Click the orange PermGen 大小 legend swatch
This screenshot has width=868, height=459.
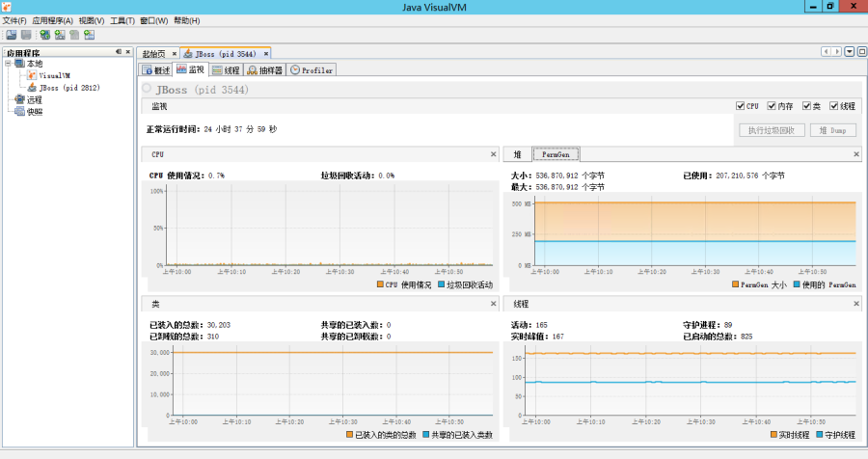point(735,284)
